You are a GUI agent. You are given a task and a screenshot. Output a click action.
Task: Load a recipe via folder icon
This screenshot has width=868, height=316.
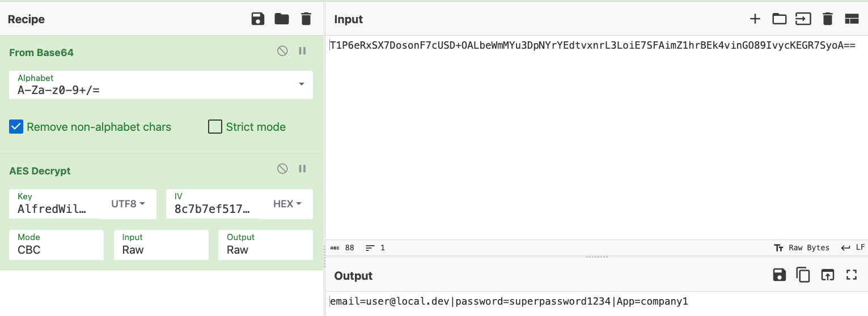[x=282, y=19]
